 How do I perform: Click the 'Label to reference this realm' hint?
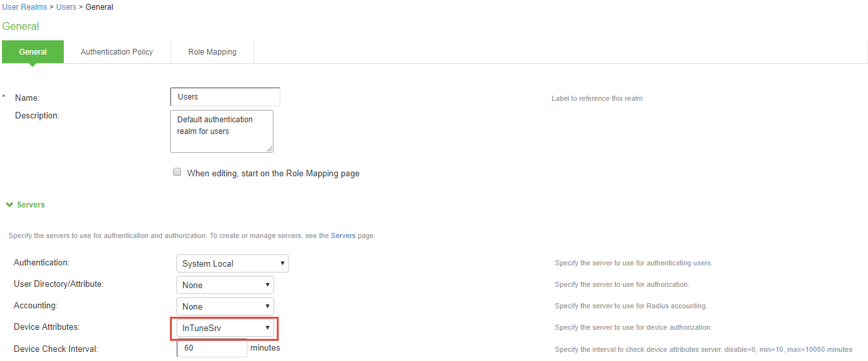tap(597, 98)
